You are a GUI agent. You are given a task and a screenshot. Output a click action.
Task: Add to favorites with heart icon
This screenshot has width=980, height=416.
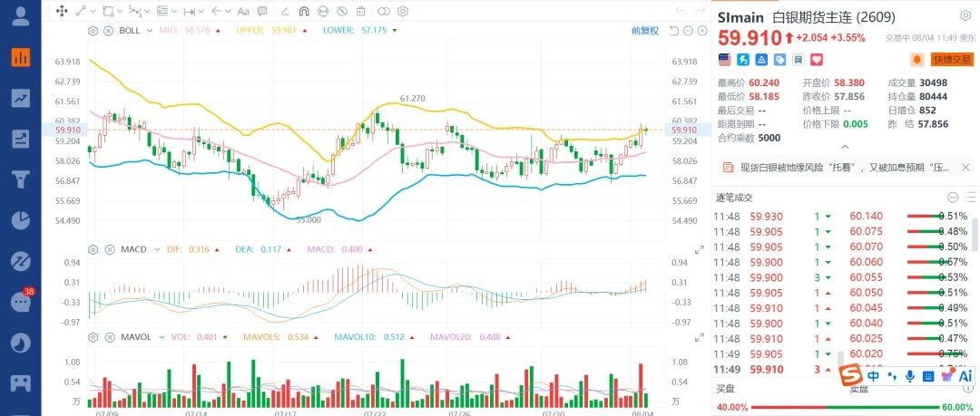(x=817, y=60)
